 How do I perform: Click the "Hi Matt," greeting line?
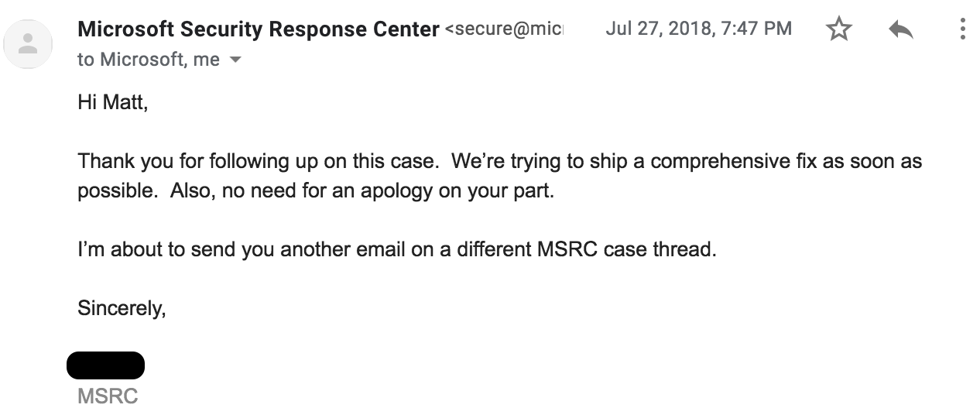coord(112,101)
